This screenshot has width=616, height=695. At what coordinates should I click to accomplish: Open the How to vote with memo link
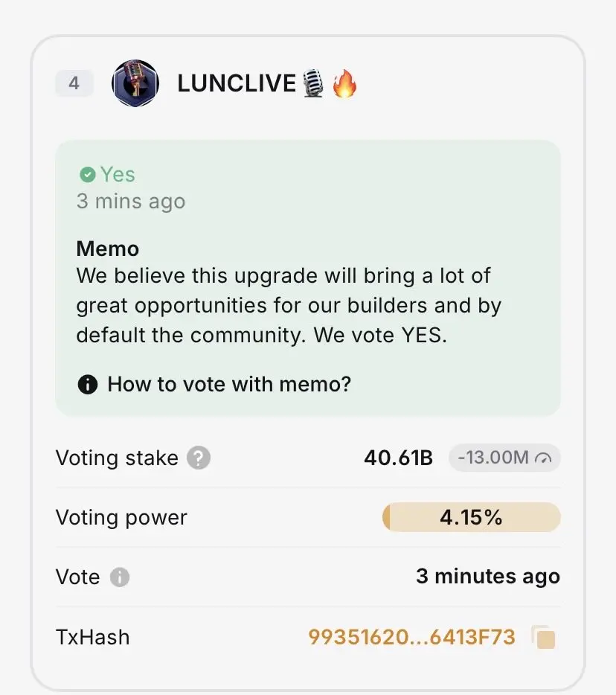229,385
